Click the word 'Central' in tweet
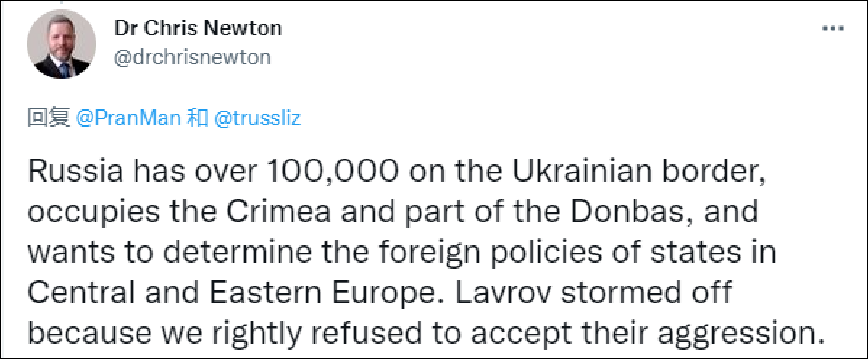This screenshot has width=868, height=359. [x=81, y=293]
